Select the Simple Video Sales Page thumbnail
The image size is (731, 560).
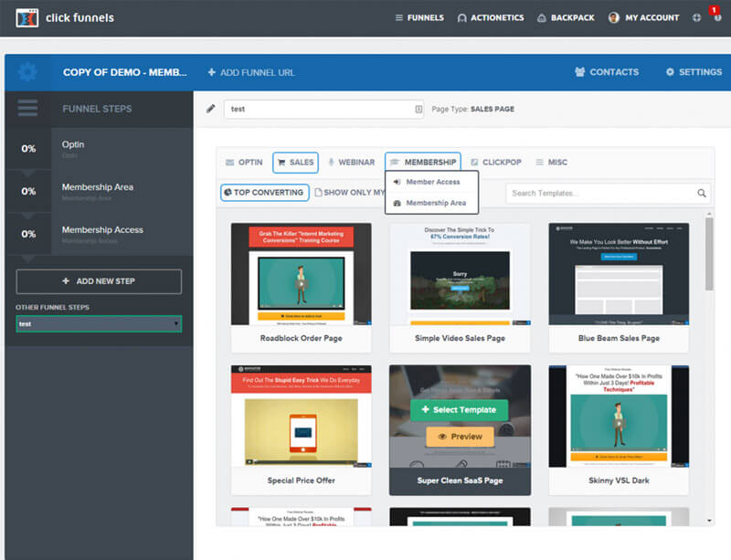(x=461, y=274)
